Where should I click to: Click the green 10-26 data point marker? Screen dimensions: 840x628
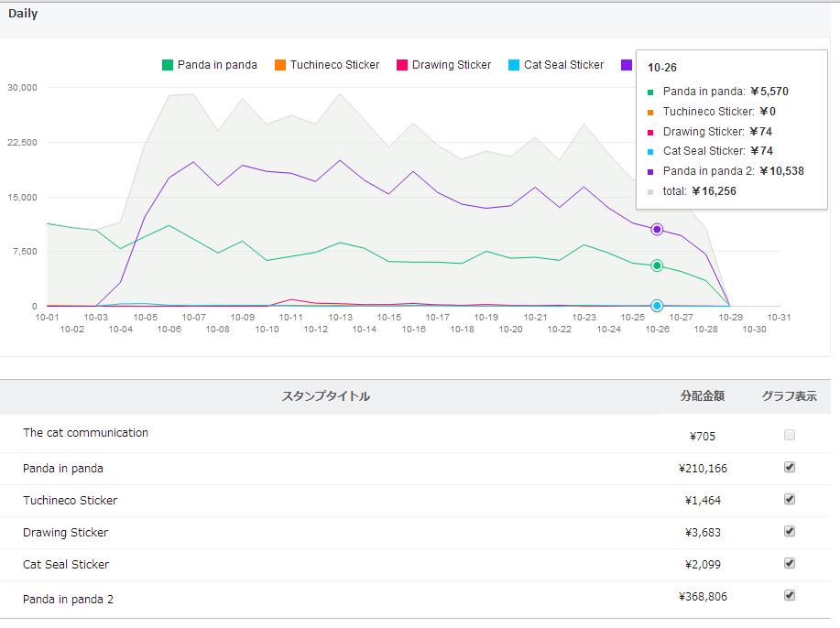657,265
